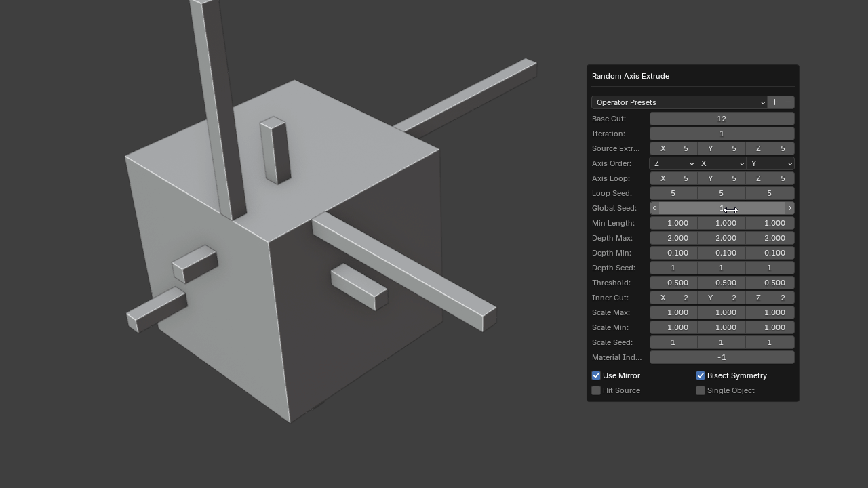
Task: Enable the Hit Source checkbox
Action: (596, 390)
